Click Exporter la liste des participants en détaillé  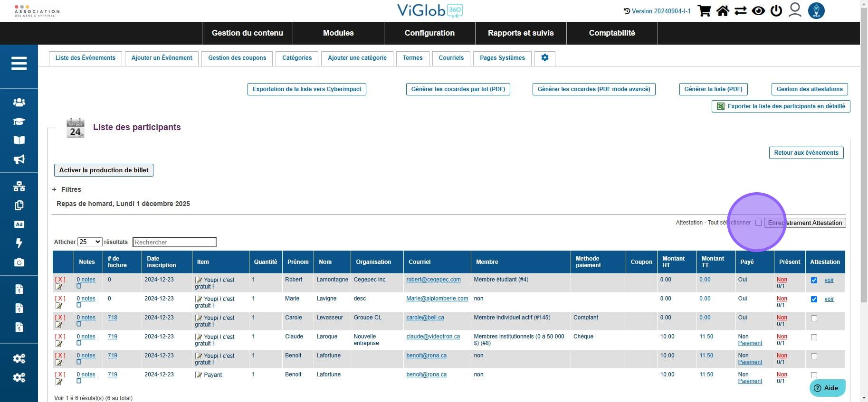tap(781, 106)
